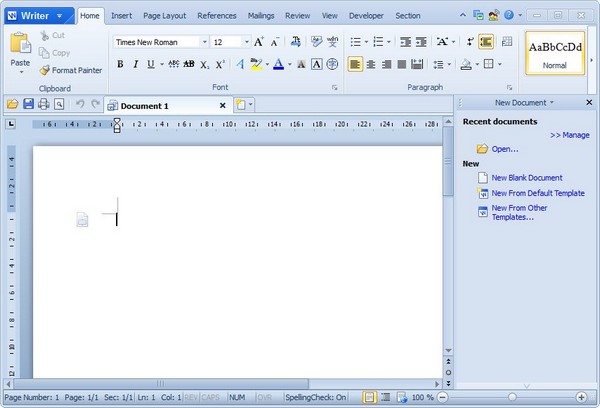This screenshot has height=408, width=600.
Task: Switch to the References tab
Action: [x=217, y=16]
